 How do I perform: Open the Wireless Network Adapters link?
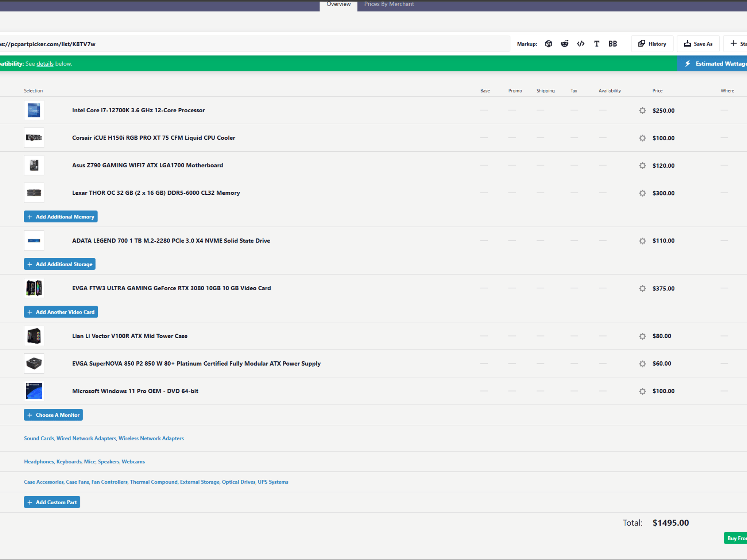point(151,438)
